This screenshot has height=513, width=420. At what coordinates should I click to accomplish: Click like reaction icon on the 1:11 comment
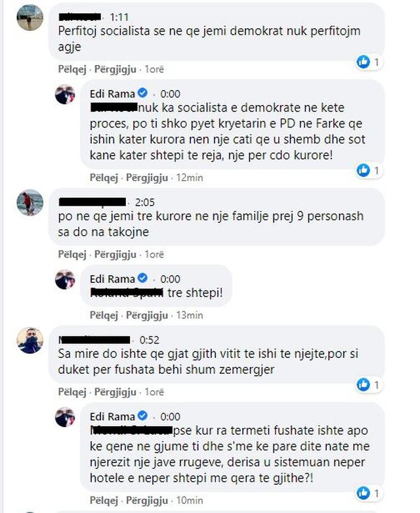(x=363, y=62)
